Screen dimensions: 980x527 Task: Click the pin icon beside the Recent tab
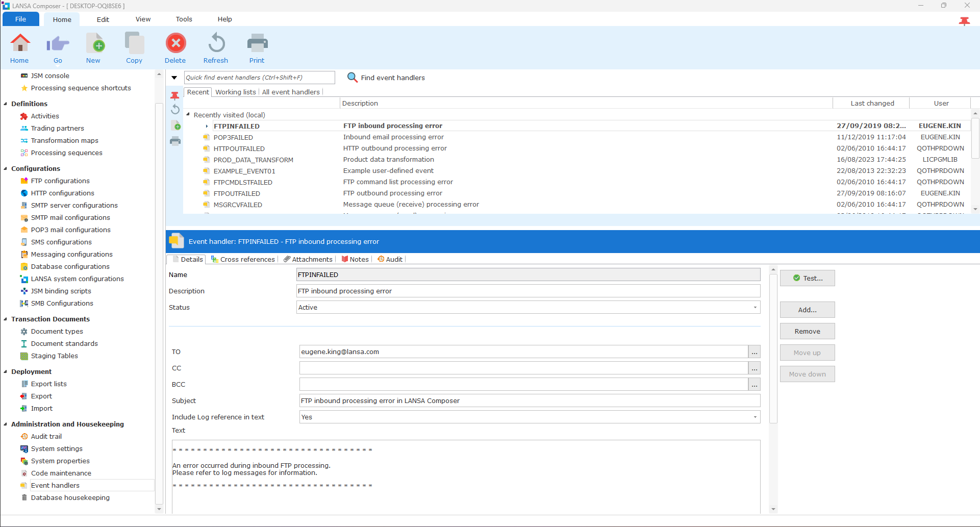click(175, 95)
